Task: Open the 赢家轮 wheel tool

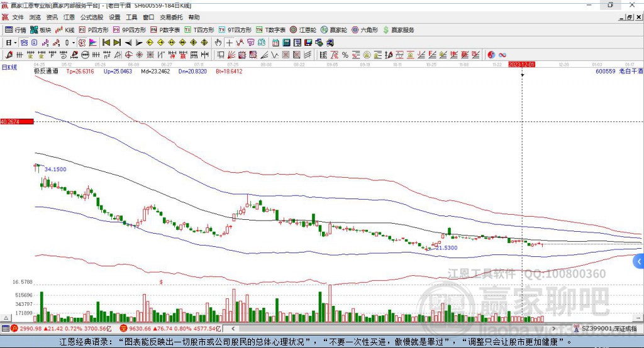Action: tap(333, 30)
